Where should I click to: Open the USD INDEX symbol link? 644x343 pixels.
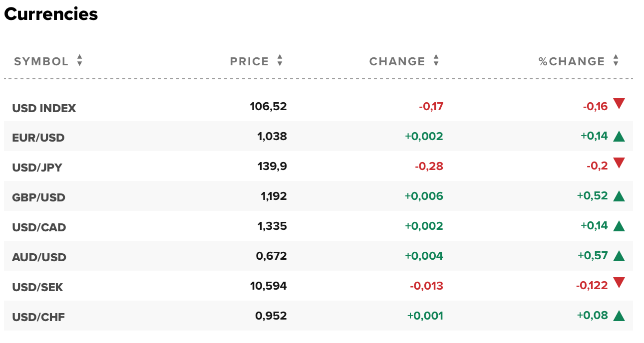pyautogui.click(x=44, y=108)
